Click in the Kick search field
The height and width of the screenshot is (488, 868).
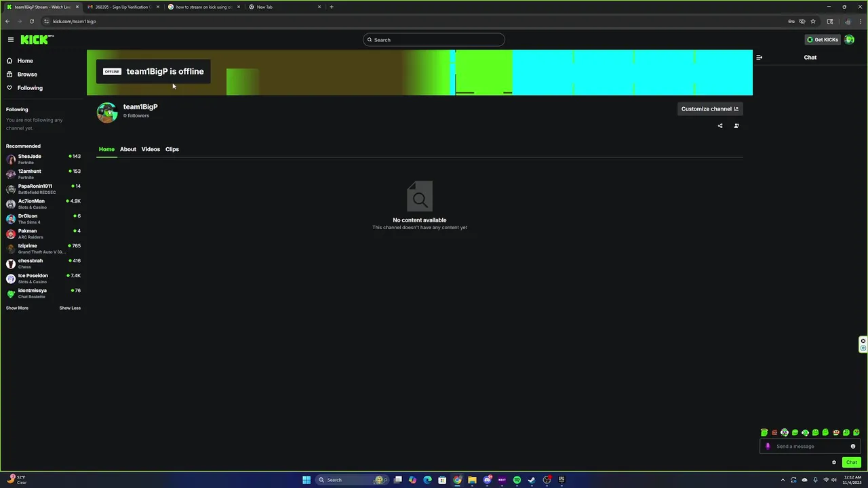coord(434,40)
